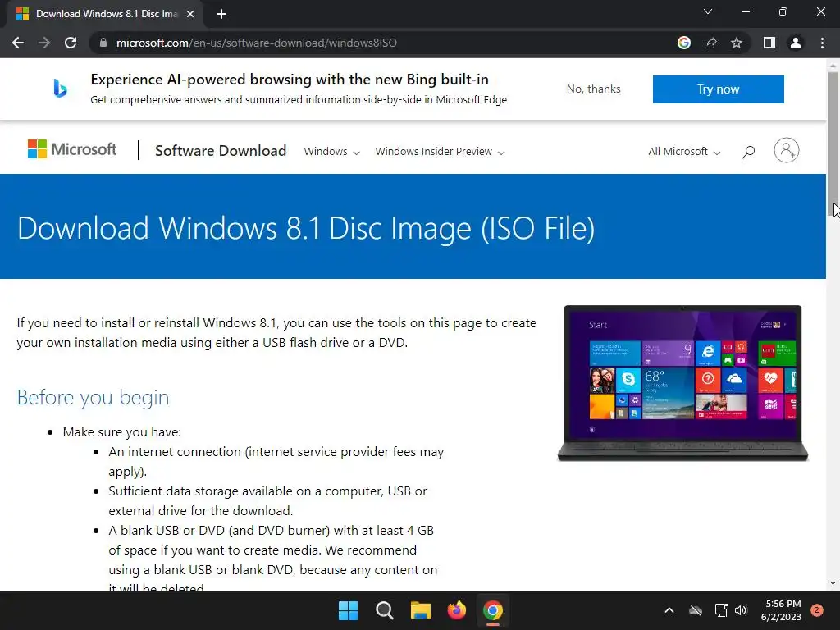The width and height of the screenshot is (840, 630).
Task: Share this page via share icon
Action: point(710,43)
